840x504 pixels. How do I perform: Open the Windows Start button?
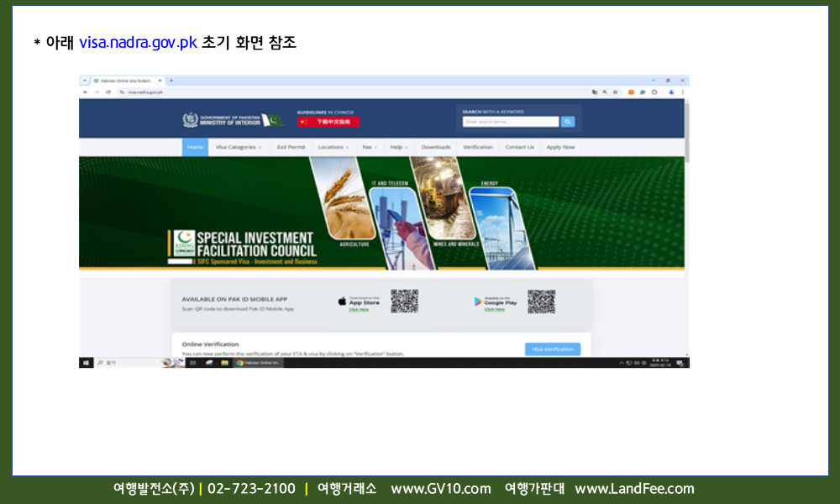click(86, 363)
